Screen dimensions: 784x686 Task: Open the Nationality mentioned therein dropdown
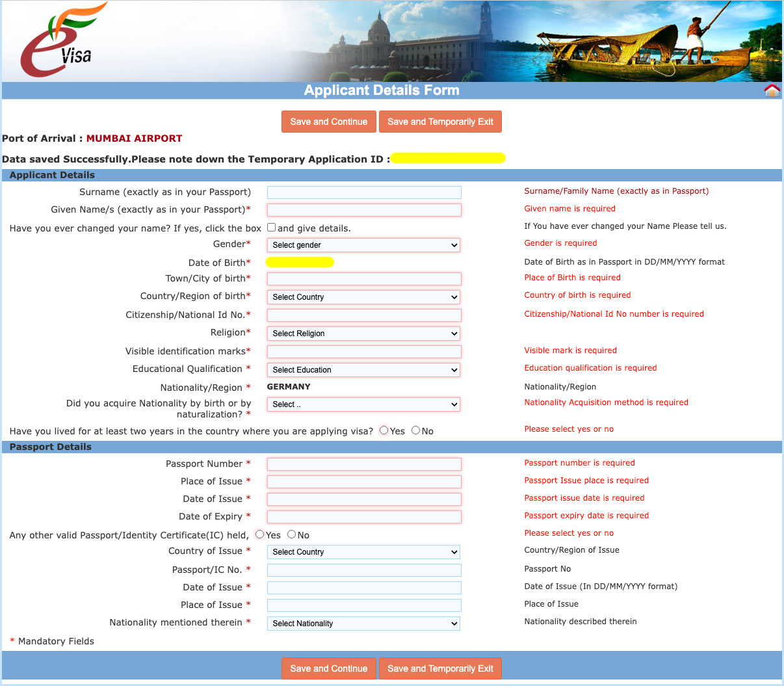click(363, 623)
